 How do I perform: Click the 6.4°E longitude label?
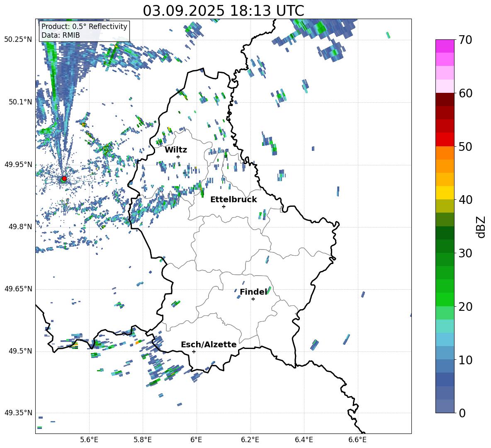pos(304,440)
